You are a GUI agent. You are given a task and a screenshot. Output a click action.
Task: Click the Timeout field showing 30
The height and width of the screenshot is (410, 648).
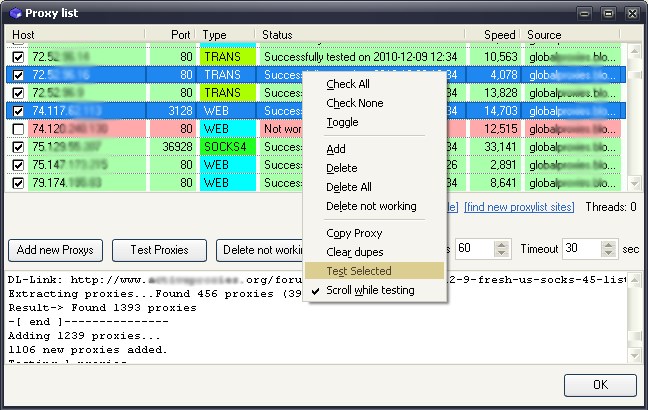(581, 249)
